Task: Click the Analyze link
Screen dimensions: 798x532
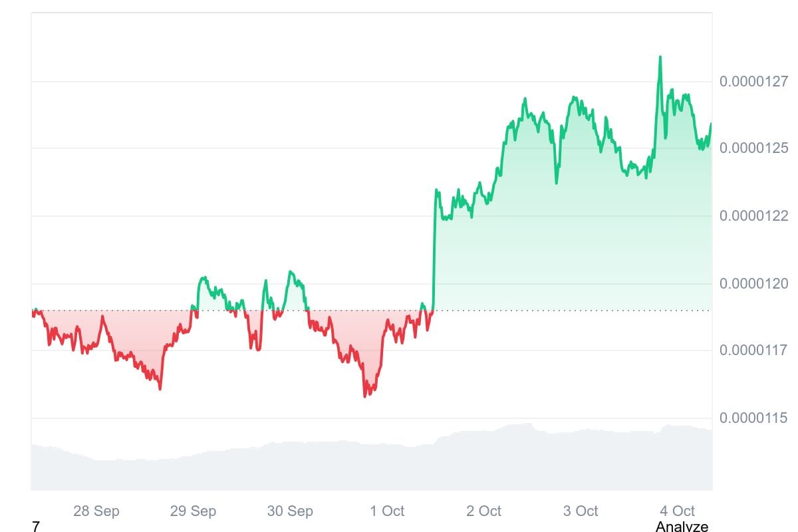Action: pos(682,527)
